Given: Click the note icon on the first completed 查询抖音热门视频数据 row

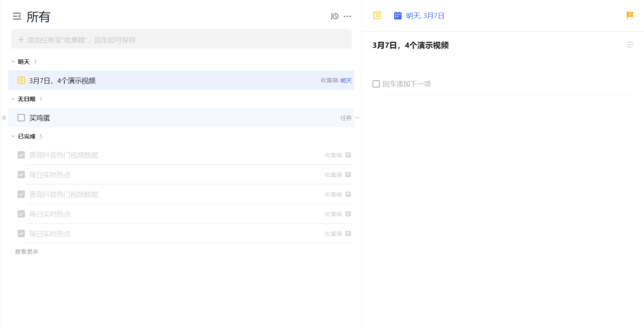Looking at the screenshot, I should [x=348, y=155].
